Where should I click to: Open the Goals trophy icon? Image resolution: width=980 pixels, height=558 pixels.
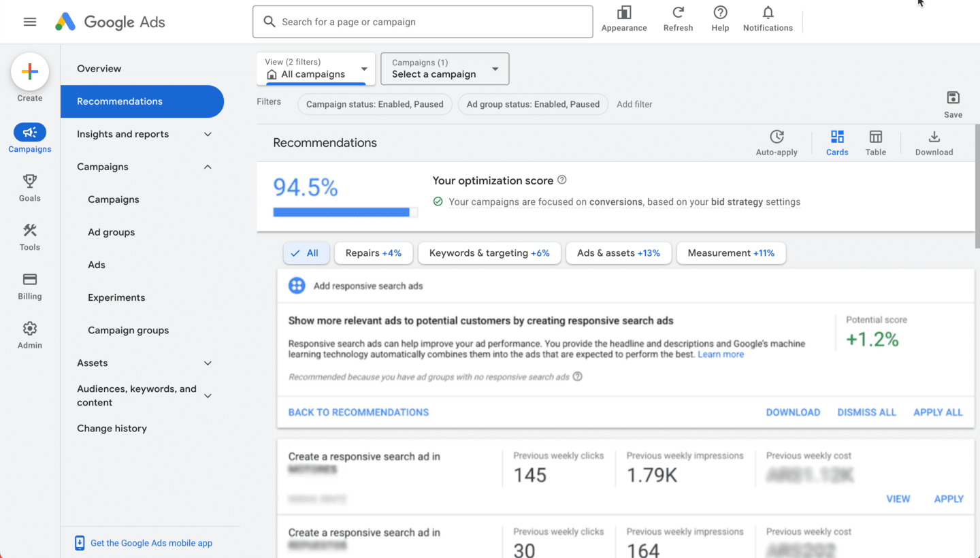tap(30, 181)
